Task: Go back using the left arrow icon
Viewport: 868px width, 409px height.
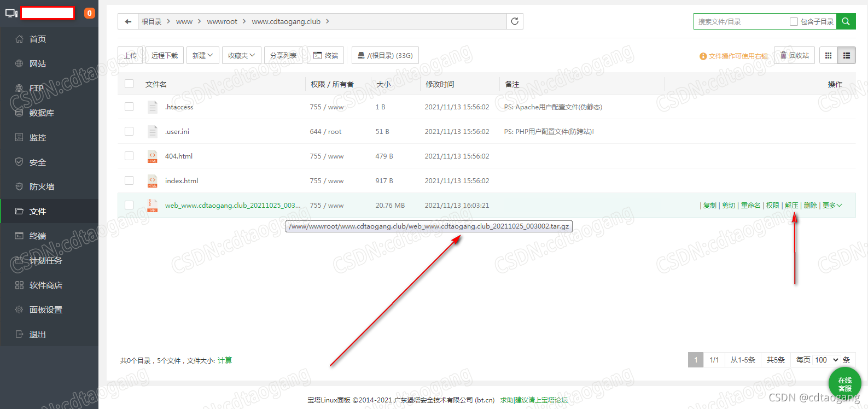Action: 128,21
